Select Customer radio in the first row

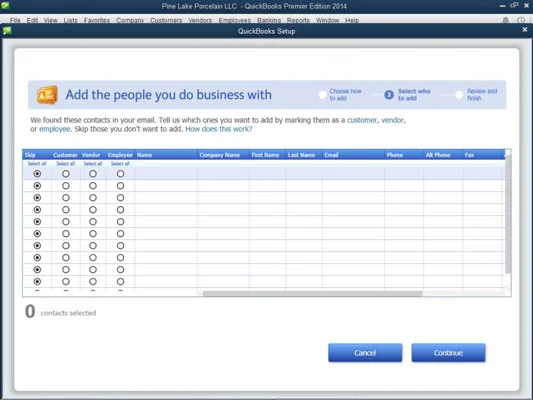click(66, 174)
